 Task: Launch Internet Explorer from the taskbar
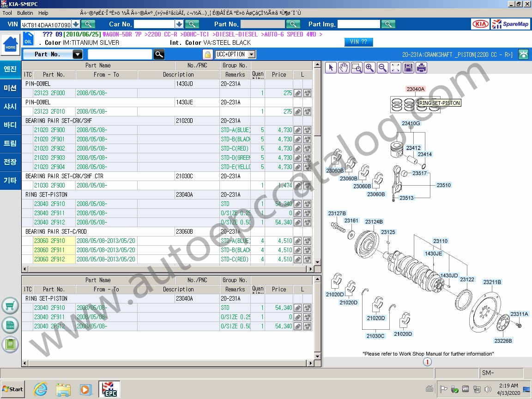(x=40, y=389)
